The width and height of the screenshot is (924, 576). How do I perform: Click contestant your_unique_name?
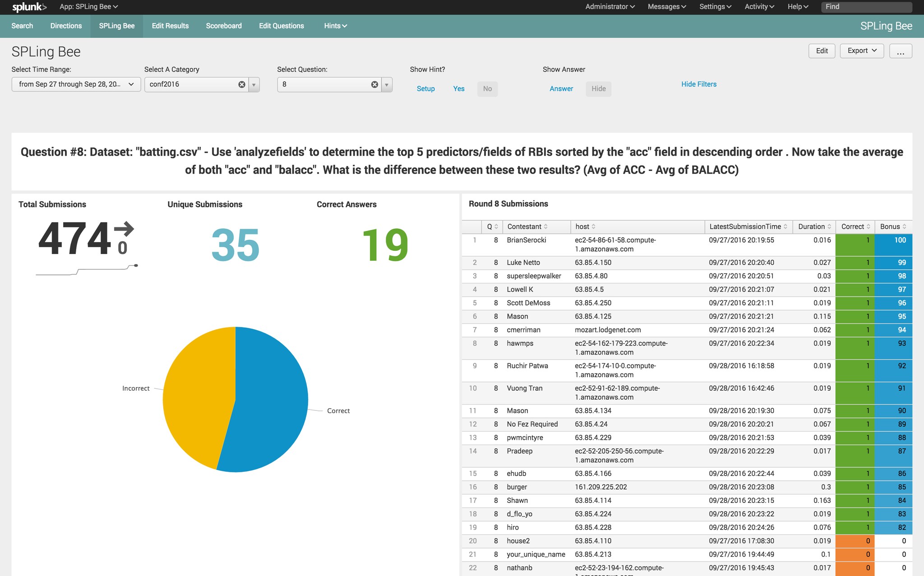point(536,554)
